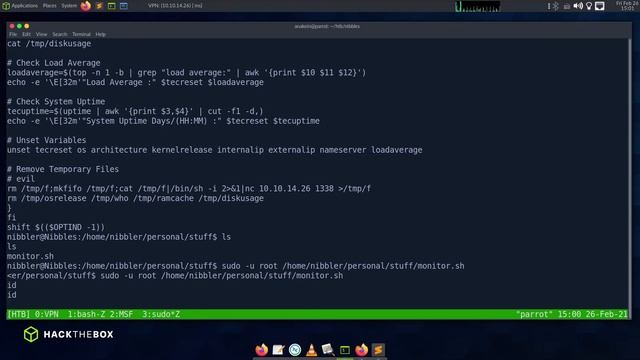Open the terminal icon in bottom dock
The height and width of the screenshot is (360, 640).
(345, 350)
